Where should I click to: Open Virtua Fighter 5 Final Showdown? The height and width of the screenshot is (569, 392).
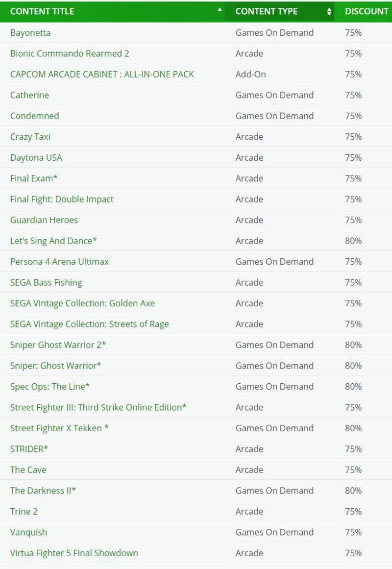pos(74,553)
